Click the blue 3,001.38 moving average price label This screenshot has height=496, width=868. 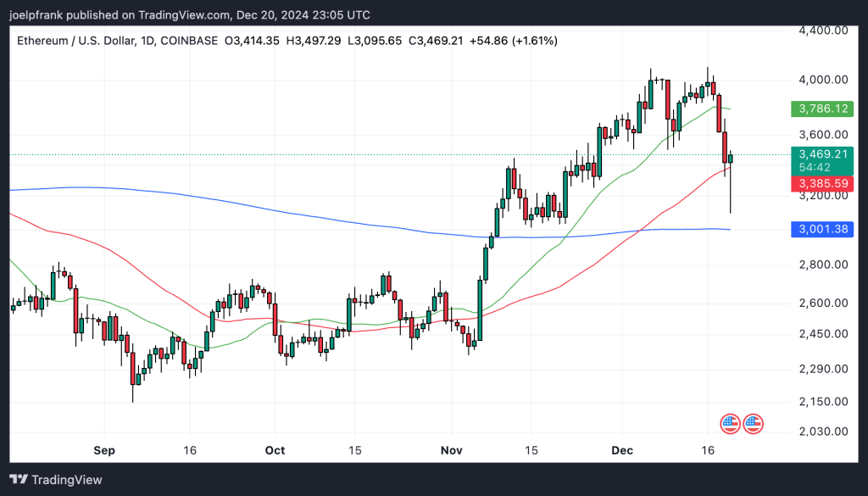(x=821, y=229)
